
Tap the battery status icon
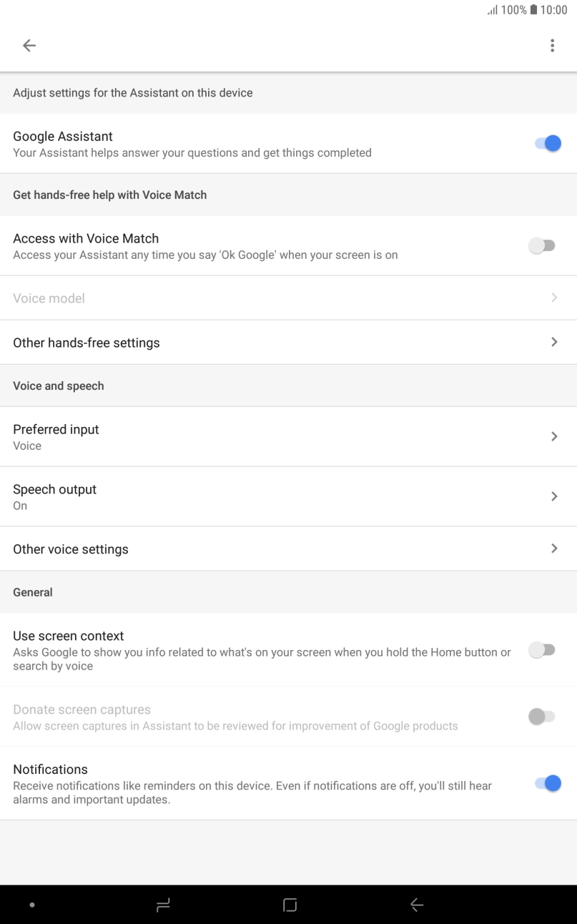pyautogui.click(x=533, y=10)
